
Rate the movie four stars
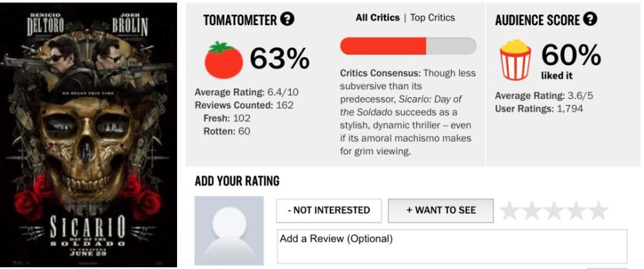[576, 210]
